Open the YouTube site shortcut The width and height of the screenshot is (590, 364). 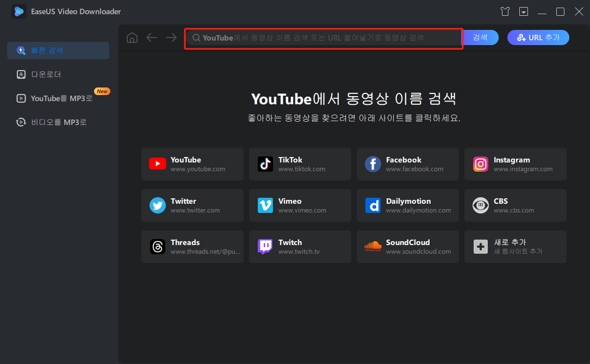[x=192, y=164]
